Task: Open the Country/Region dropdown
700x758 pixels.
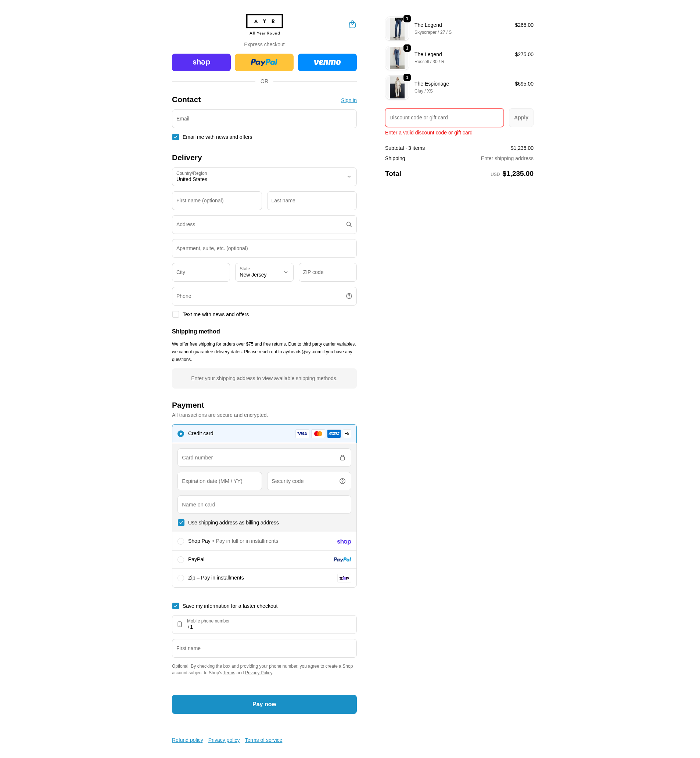Action: 264,177
